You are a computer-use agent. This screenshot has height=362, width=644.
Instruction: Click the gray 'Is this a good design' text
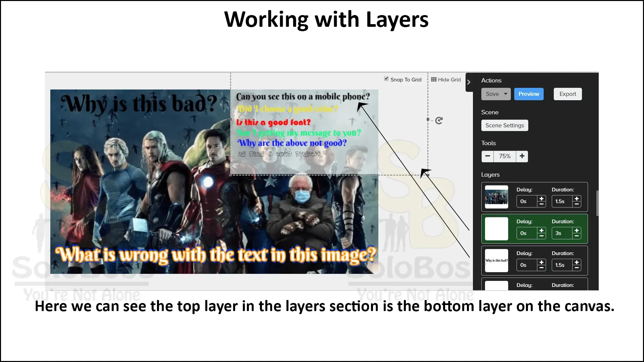point(279,154)
